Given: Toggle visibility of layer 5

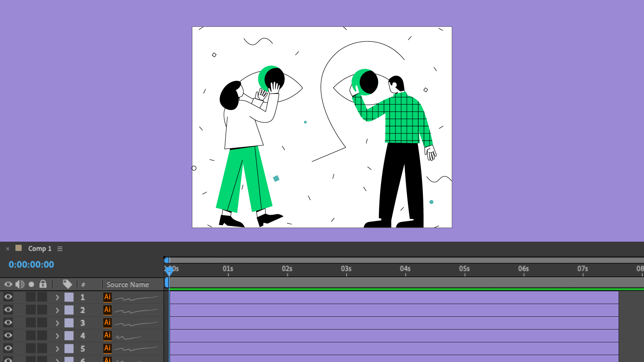Looking at the screenshot, I should 8,348.
